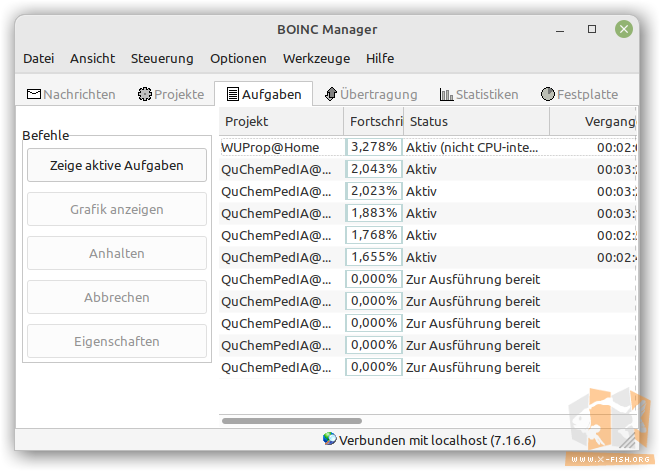660x471 pixels.
Task: Open the Hilfe menu
Action: 380,59
